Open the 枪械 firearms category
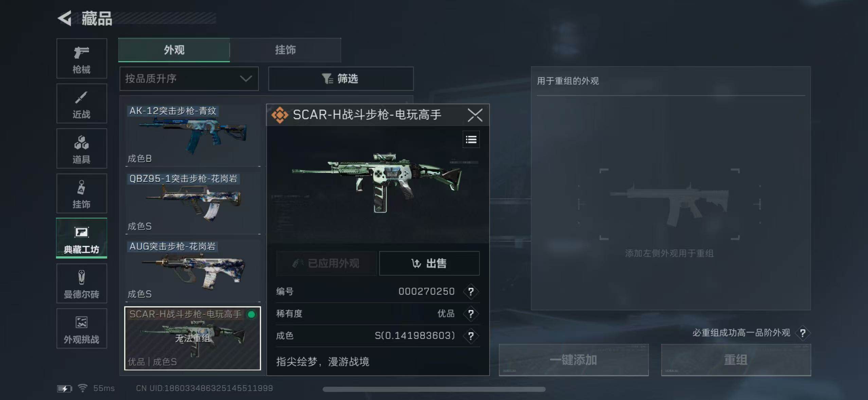 [x=82, y=58]
